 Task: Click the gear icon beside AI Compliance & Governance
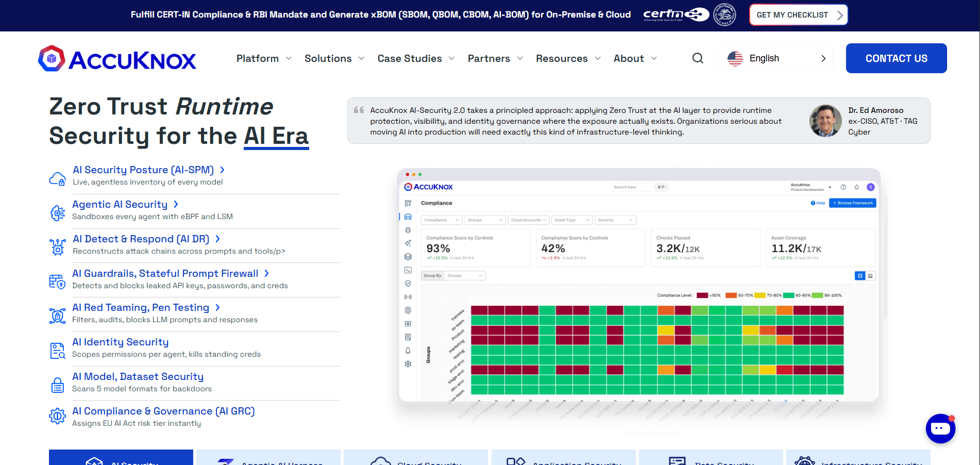[57, 416]
